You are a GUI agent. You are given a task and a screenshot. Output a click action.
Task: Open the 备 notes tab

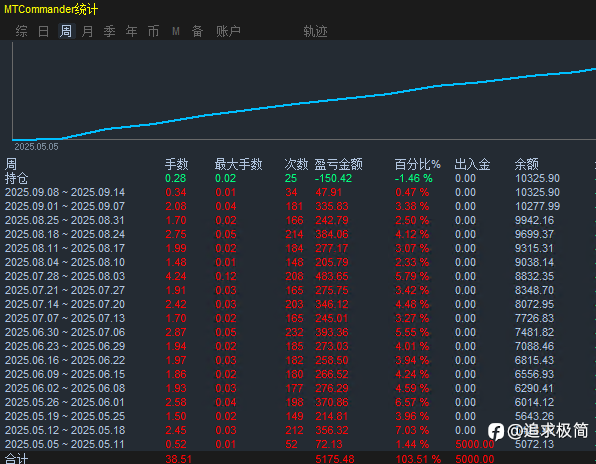coord(197,31)
